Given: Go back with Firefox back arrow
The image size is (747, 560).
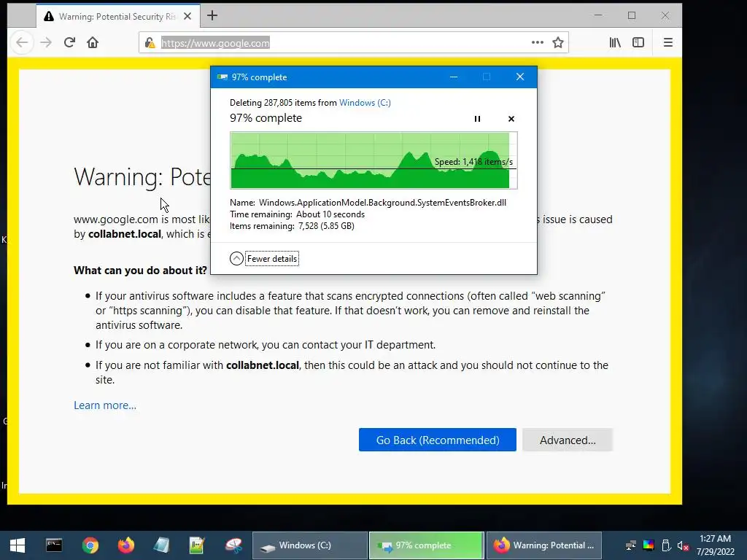Looking at the screenshot, I should coord(22,42).
